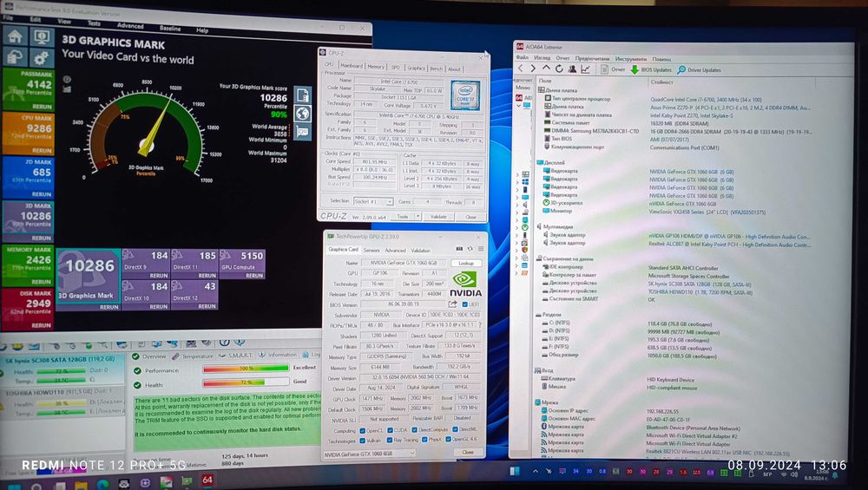Click the video card icon below the globe
Image resolution: width=868 pixels, height=490 pixels.
302,132
